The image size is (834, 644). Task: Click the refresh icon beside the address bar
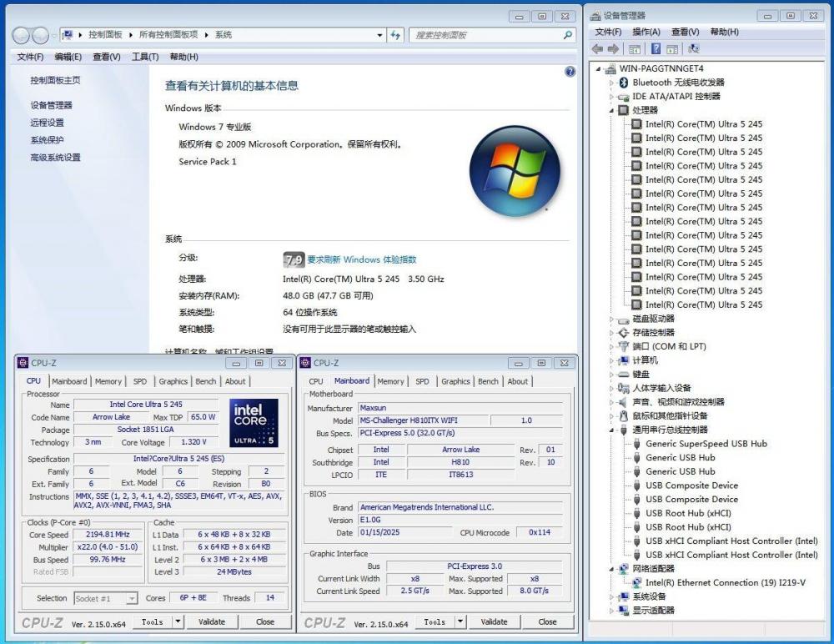tap(396, 35)
